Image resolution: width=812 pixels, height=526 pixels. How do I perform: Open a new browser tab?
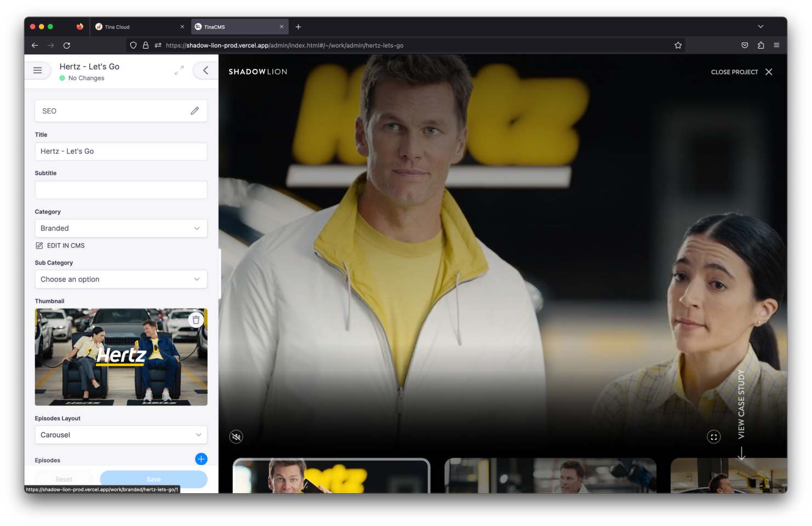pyautogui.click(x=298, y=27)
